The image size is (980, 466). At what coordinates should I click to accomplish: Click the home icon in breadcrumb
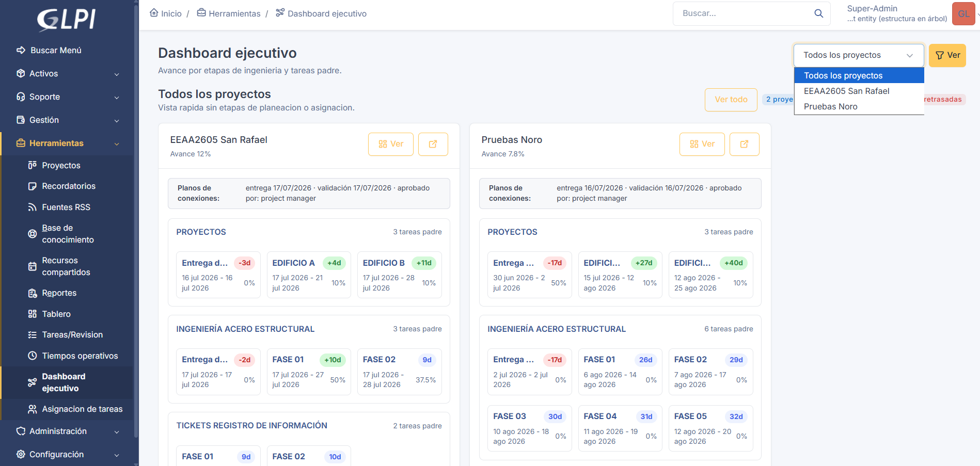(x=154, y=13)
